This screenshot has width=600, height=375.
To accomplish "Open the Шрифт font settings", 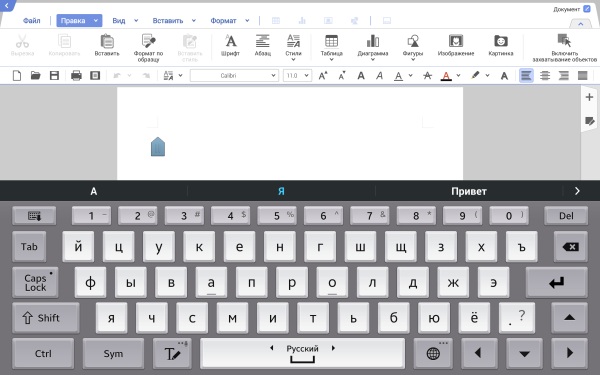I will click(230, 45).
